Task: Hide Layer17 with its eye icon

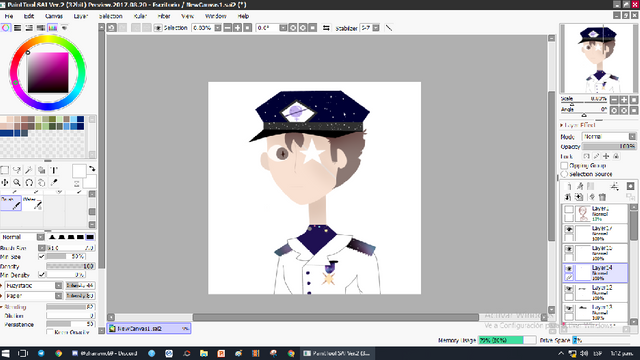Action: (569, 229)
